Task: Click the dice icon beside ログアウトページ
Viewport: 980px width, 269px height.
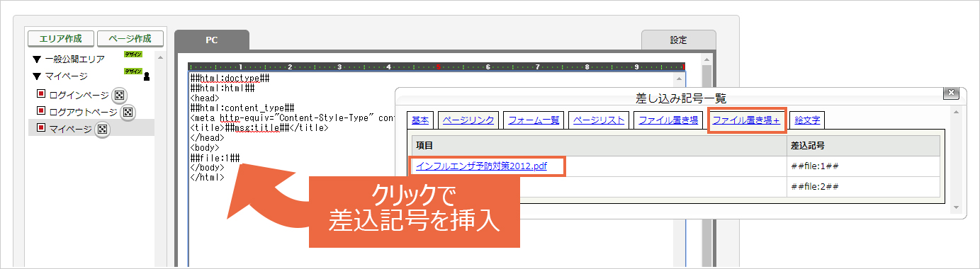Action: pos(128,112)
